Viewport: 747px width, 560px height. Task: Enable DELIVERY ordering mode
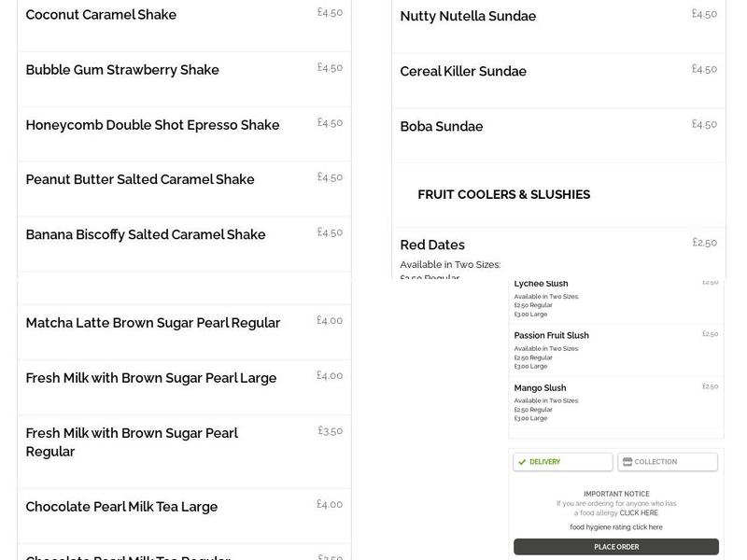pos(561,461)
